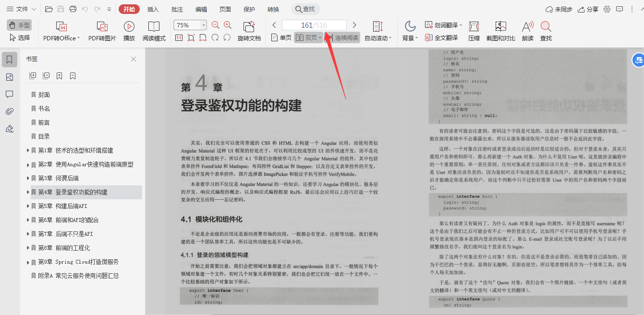Image resolution: width=644 pixels, height=315 pixels.
Task: Start slideshow with 播放 icon
Action: coord(129,31)
